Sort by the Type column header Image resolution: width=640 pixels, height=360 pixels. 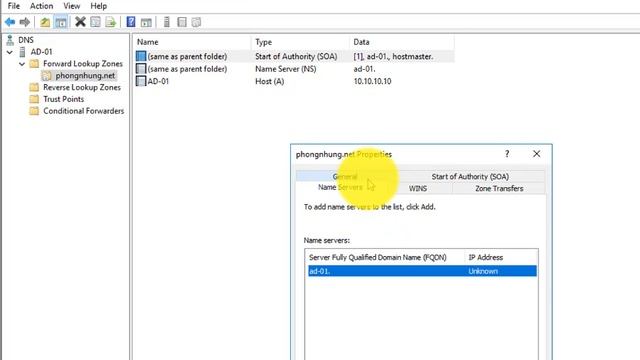click(x=300, y=42)
